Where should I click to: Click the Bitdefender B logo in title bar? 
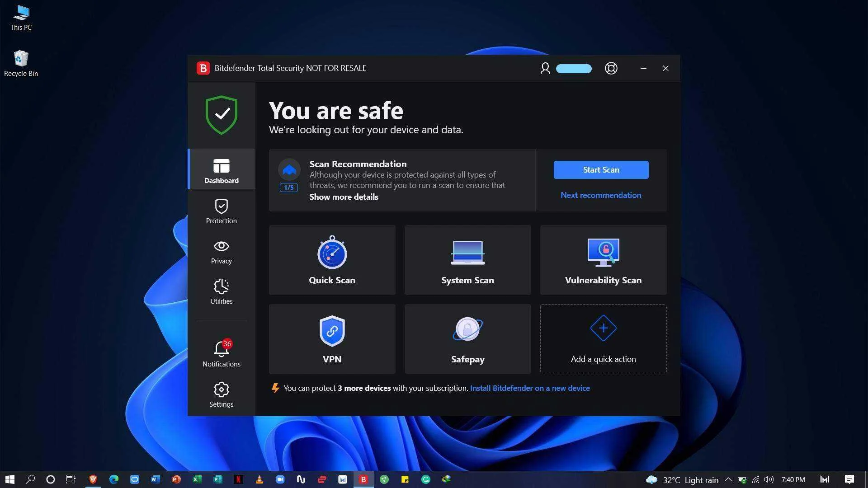pyautogui.click(x=203, y=68)
